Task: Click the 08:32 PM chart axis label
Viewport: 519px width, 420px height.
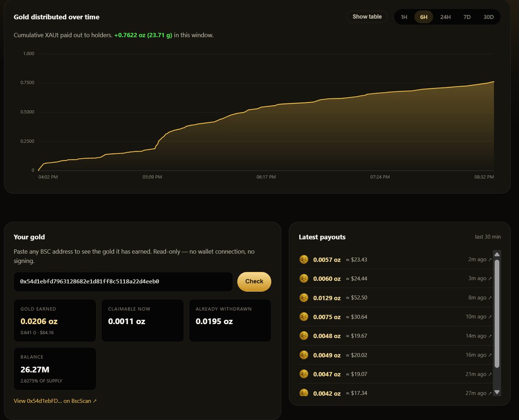Action: (484, 177)
